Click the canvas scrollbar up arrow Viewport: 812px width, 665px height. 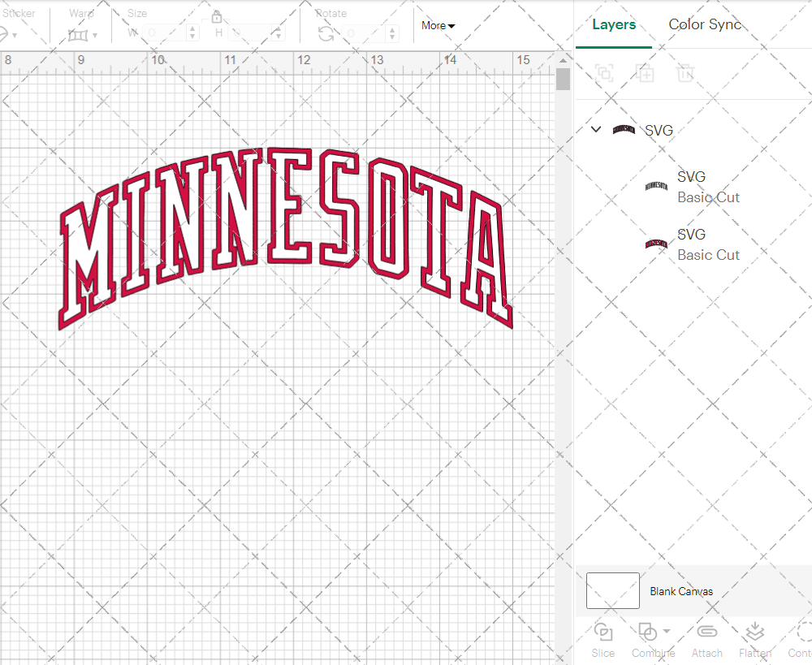(x=563, y=59)
